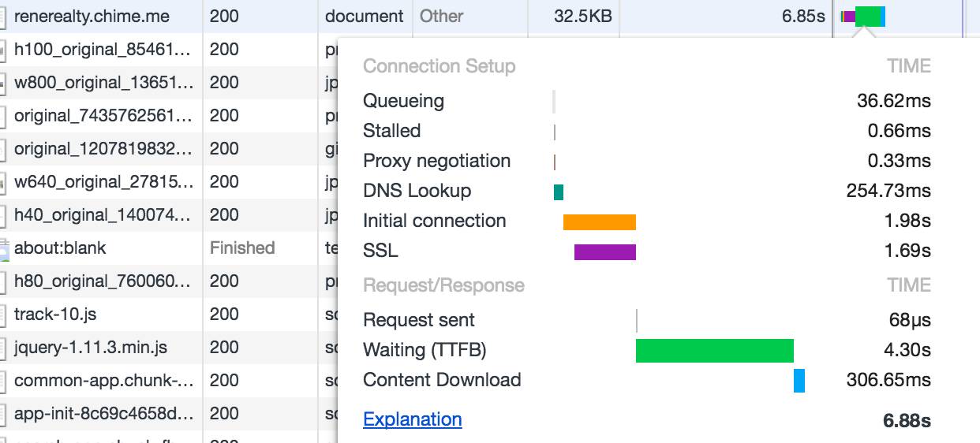980x443 pixels.
Task: Select the track-10.js request row
Action: 55,315
